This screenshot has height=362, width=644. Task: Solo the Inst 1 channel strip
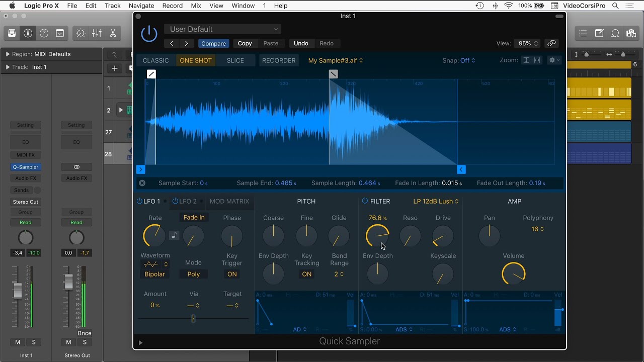(34, 342)
